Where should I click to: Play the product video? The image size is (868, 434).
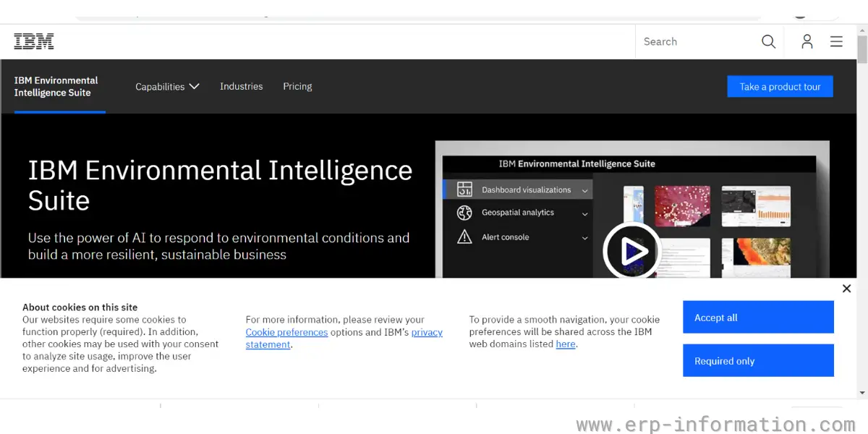click(631, 251)
